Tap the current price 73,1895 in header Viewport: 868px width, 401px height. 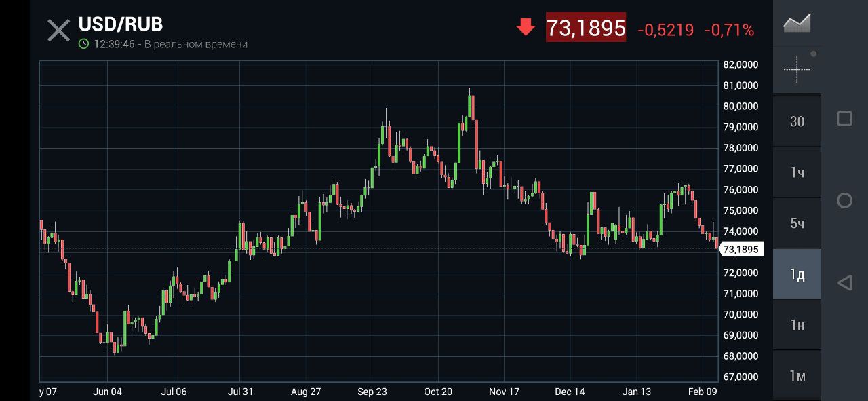[x=586, y=28]
